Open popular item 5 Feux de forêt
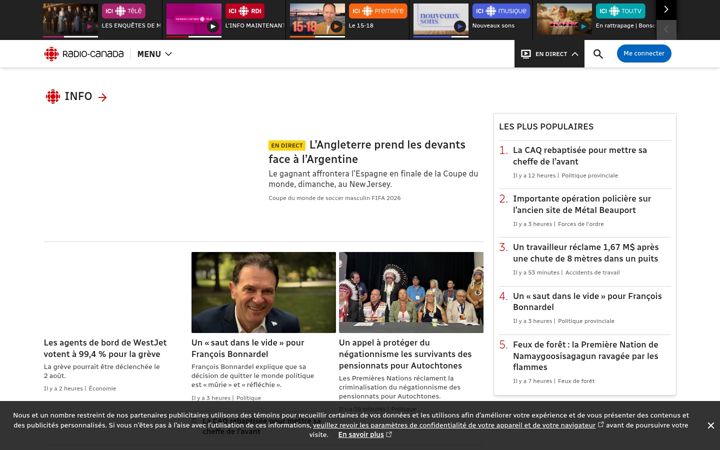Image resolution: width=720 pixels, height=450 pixels. point(585,355)
